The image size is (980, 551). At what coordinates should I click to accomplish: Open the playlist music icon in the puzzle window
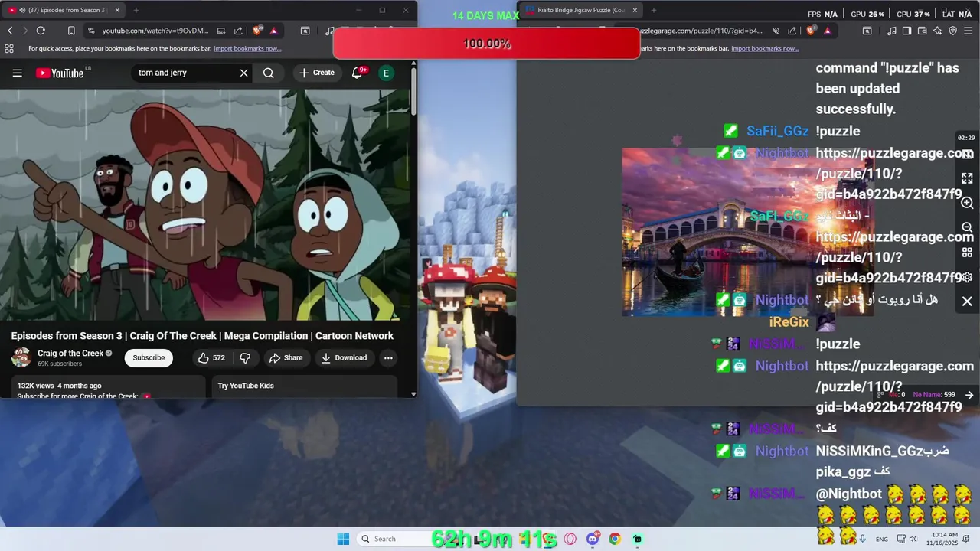point(892,31)
